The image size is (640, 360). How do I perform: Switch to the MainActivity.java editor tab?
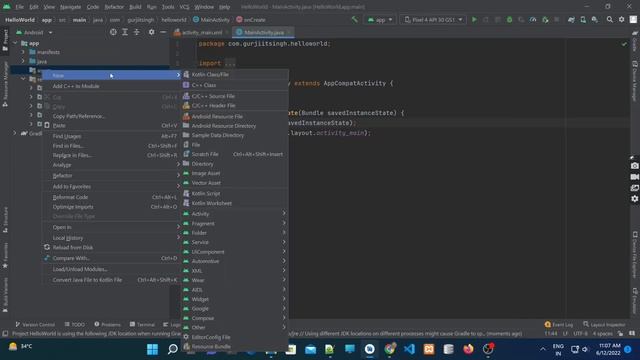263,32
